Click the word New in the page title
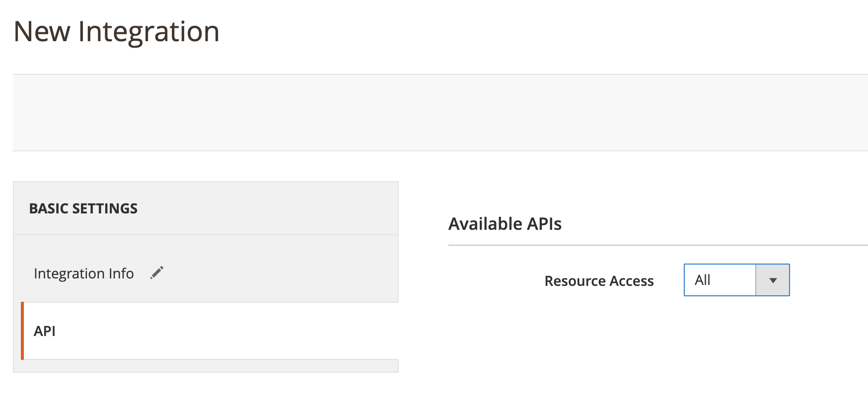 42,32
